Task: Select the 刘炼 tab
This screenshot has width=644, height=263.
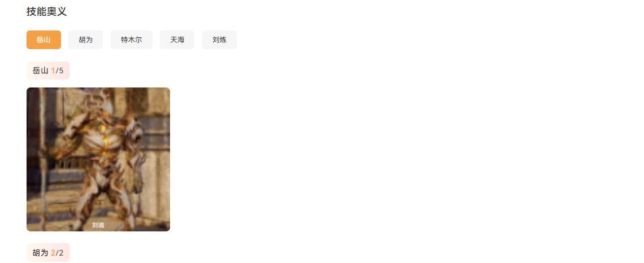Action: point(219,40)
